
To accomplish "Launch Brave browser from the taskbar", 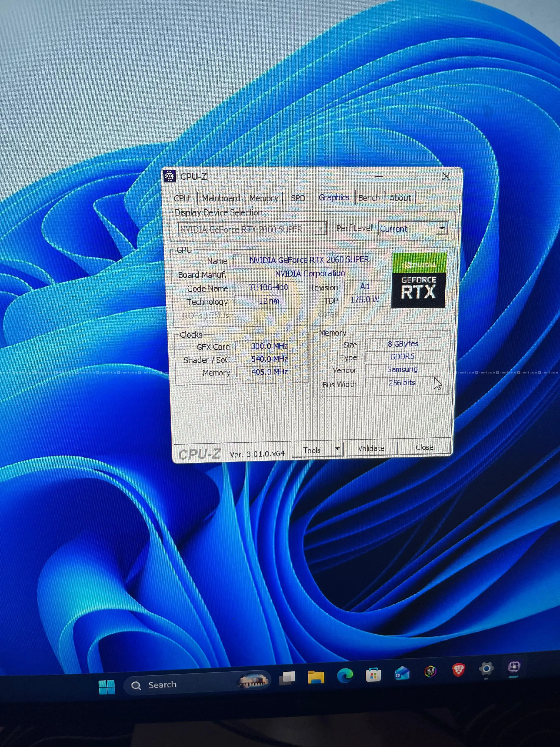I will pyautogui.click(x=458, y=670).
